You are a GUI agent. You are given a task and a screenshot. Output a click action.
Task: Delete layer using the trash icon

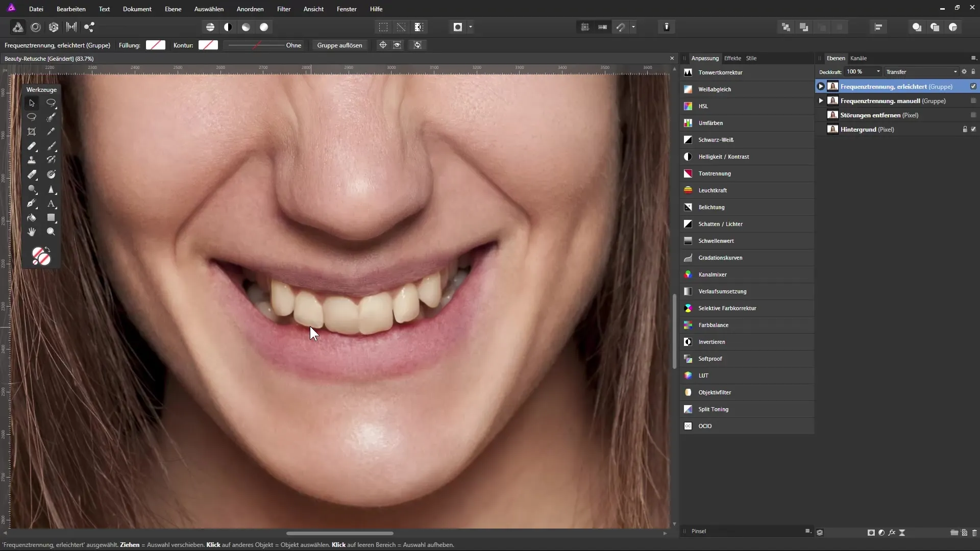pyautogui.click(x=974, y=532)
